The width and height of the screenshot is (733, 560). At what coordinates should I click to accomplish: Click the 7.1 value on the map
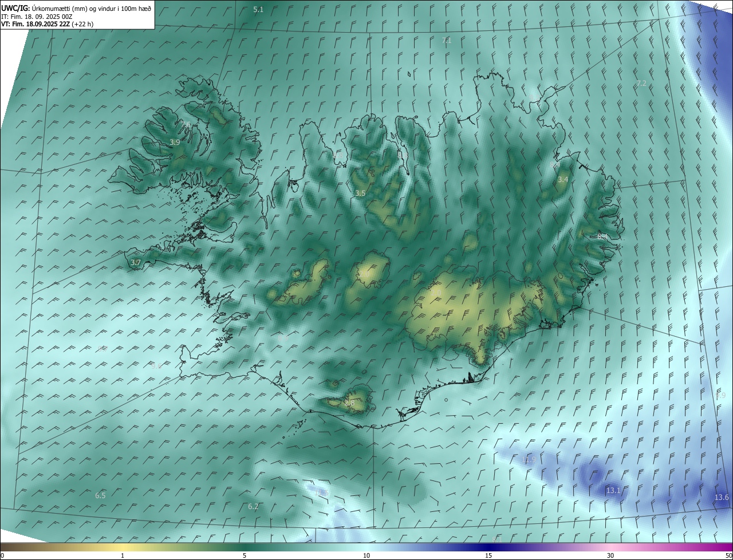(447, 40)
